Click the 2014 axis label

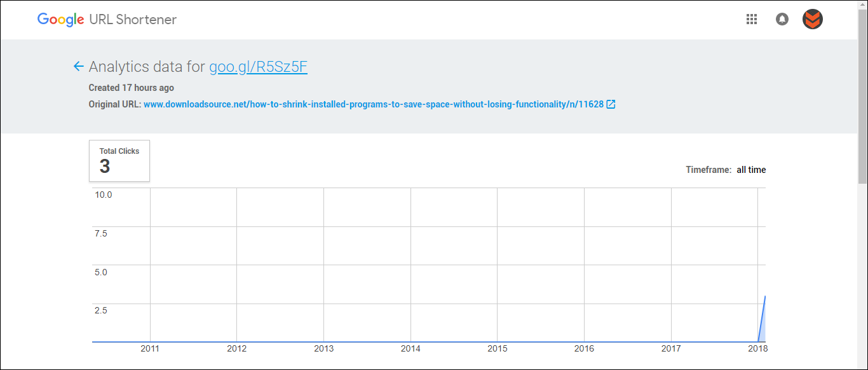[410, 348]
